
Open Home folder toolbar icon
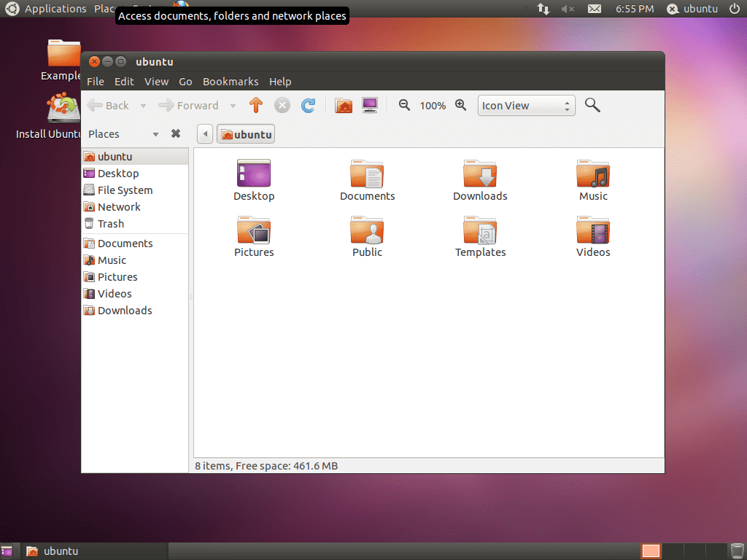pos(344,105)
